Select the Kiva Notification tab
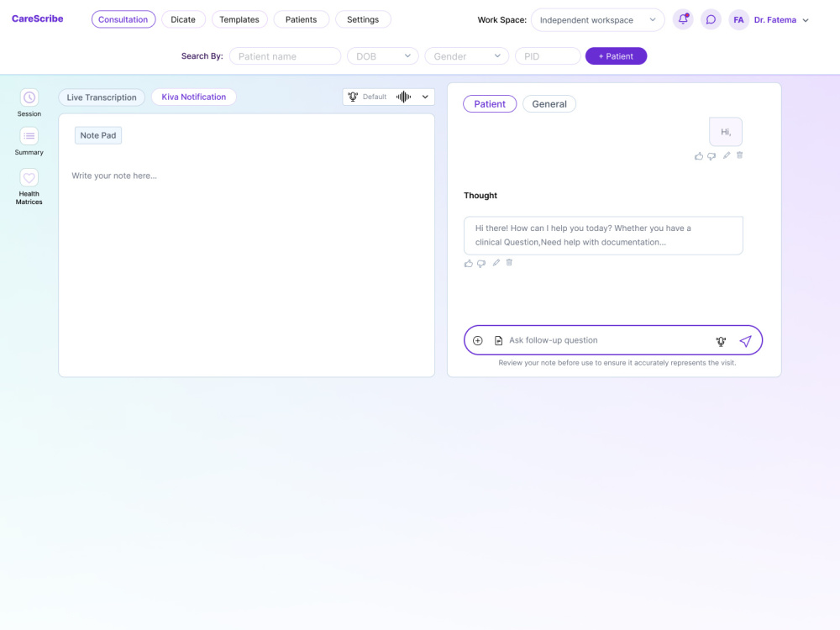The image size is (840, 630). (x=194, y=97)
